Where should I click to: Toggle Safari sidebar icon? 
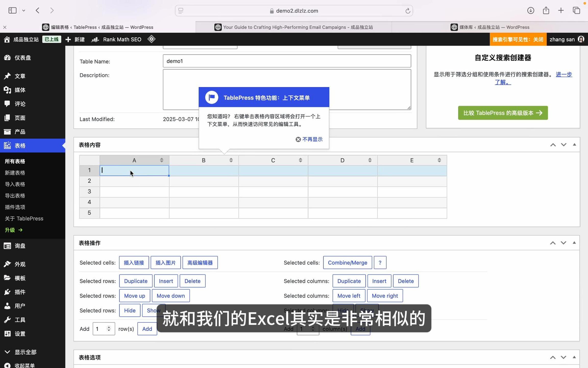click(12, 10)
